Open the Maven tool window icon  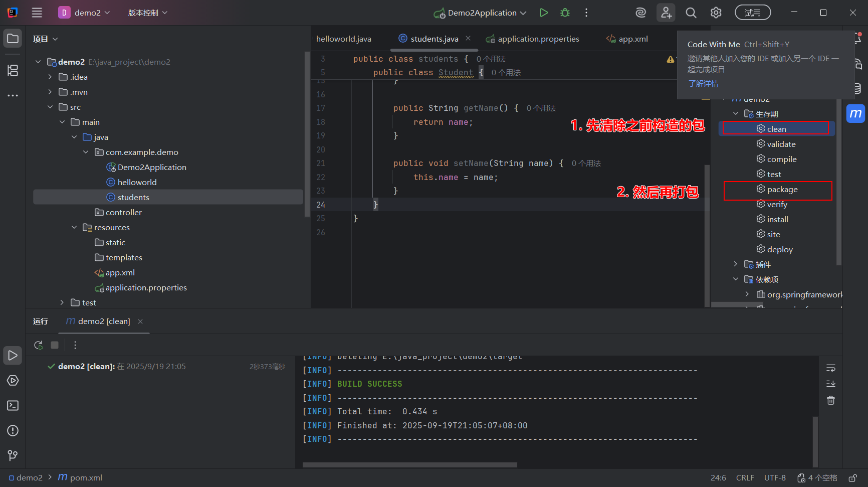855,114
